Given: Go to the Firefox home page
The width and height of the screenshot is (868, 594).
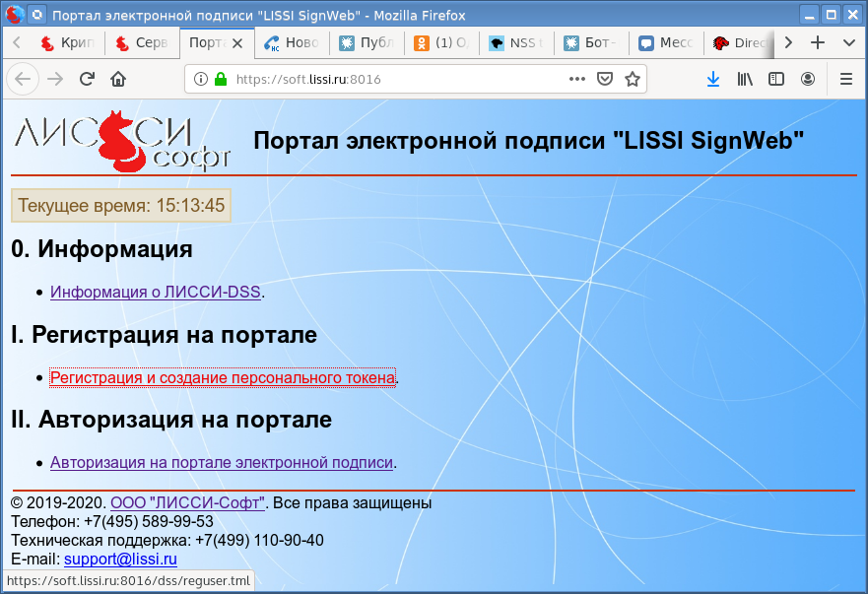Looking at the screenshot, I should click(x=118, y=79).
